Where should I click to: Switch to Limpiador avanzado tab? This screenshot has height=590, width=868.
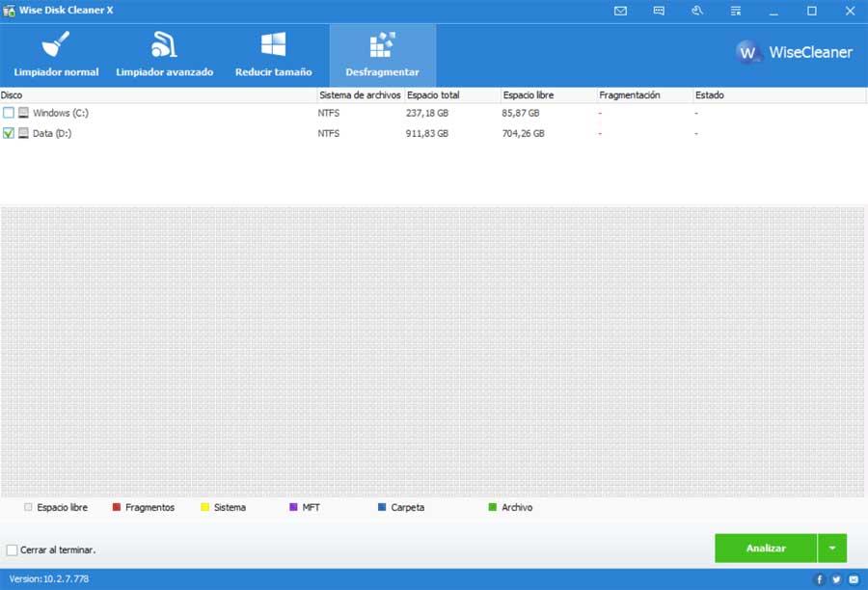tap(164, 55)
